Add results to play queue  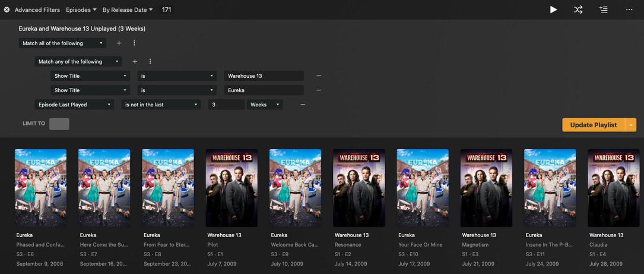pyautogui.click(x=603, y=10)
